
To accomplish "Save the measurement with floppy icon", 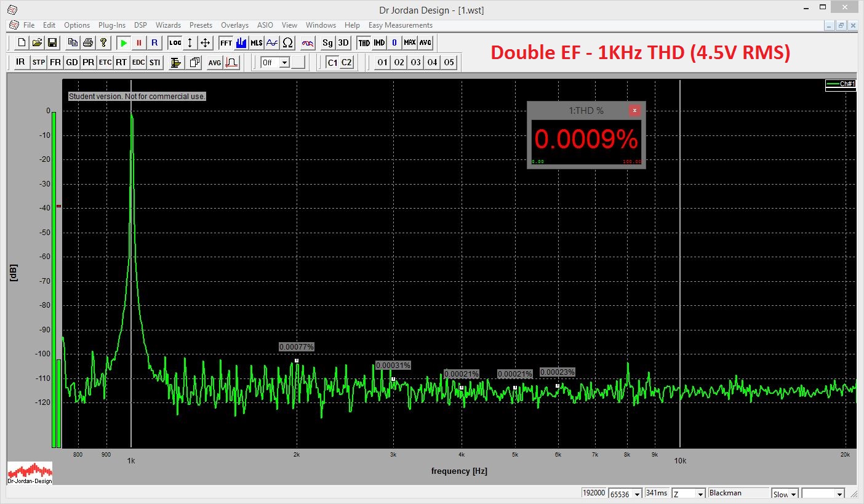I will pos(52,42).
